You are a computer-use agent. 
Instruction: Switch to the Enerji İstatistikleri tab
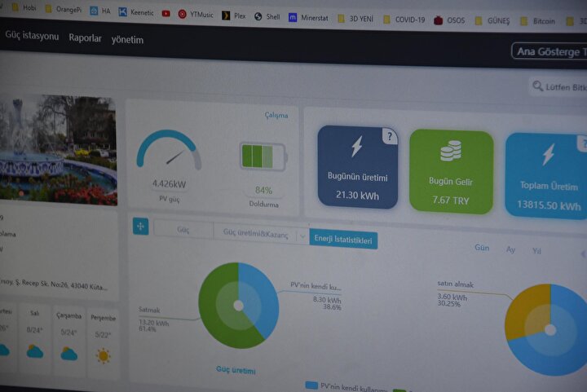click(x=343, y=240)
